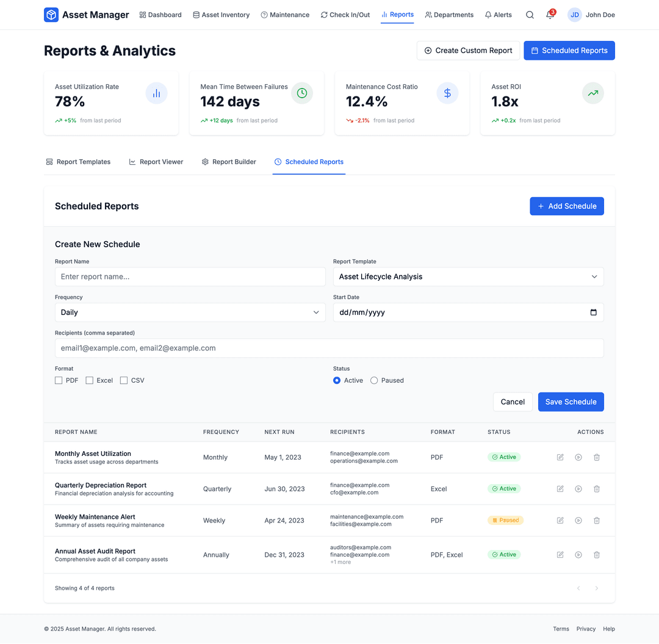Click the Active status badge for Quarterly Depreciation Report

click(x=503, y=488)
